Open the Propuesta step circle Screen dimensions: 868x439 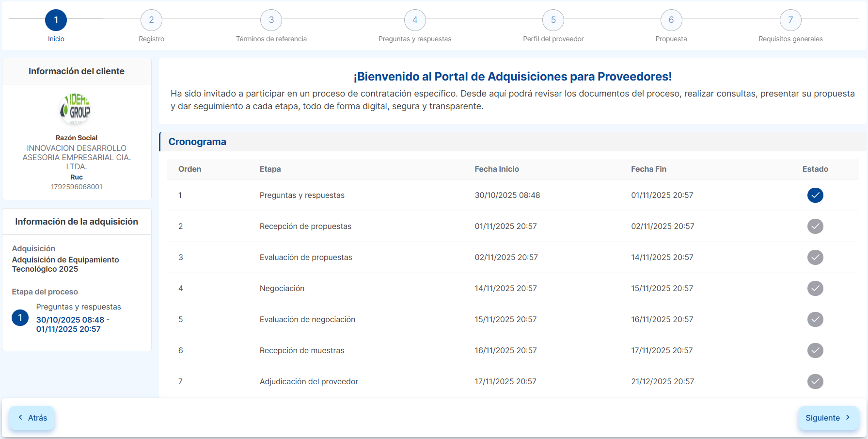[x=671, y=20]
